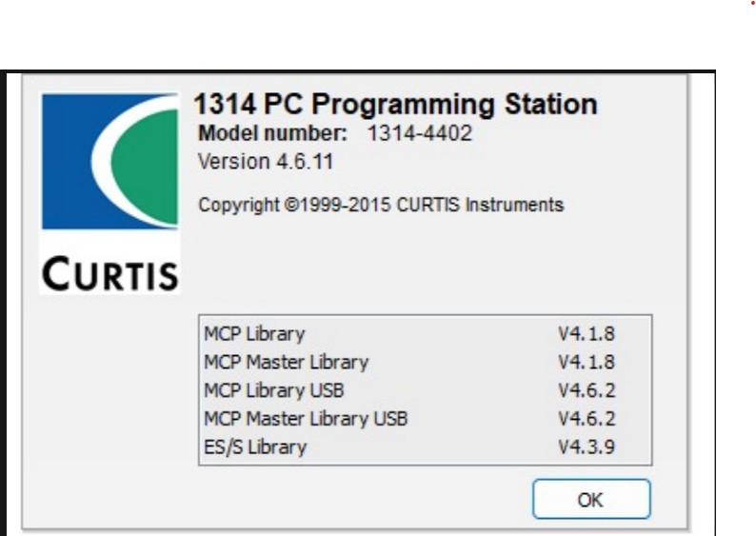The width and height of the screenshot is (756, 536).
Task: Select the ES/S Library name
Action: [x=255, y=447]
